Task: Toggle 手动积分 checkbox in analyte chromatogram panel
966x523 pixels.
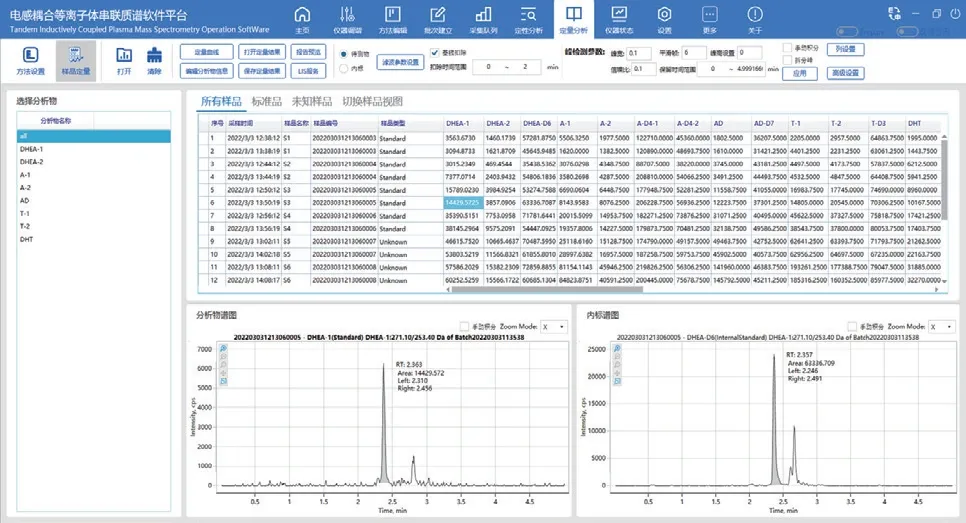Action: (465, 326)
